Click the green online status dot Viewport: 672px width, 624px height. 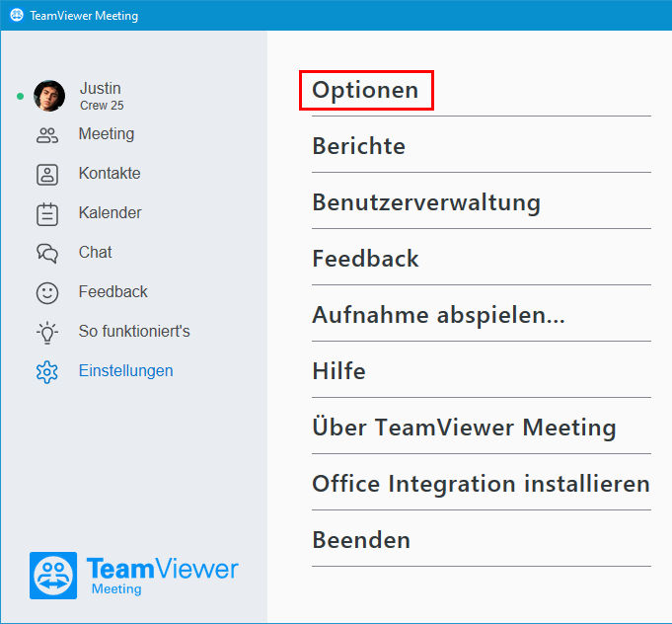[x=20, y=96]
